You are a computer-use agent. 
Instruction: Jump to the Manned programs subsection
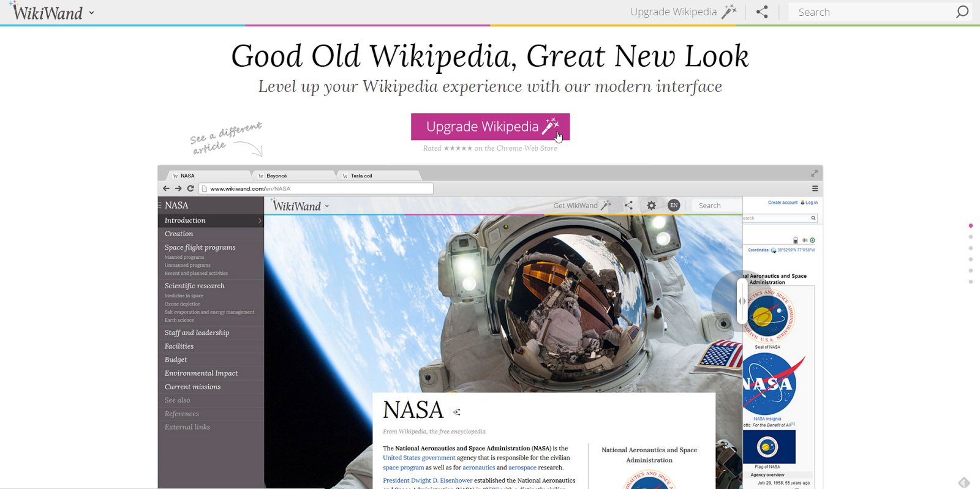[184, 257]
